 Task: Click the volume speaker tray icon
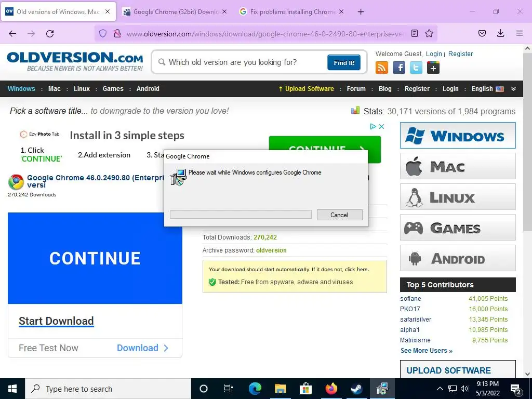(465, 389)
